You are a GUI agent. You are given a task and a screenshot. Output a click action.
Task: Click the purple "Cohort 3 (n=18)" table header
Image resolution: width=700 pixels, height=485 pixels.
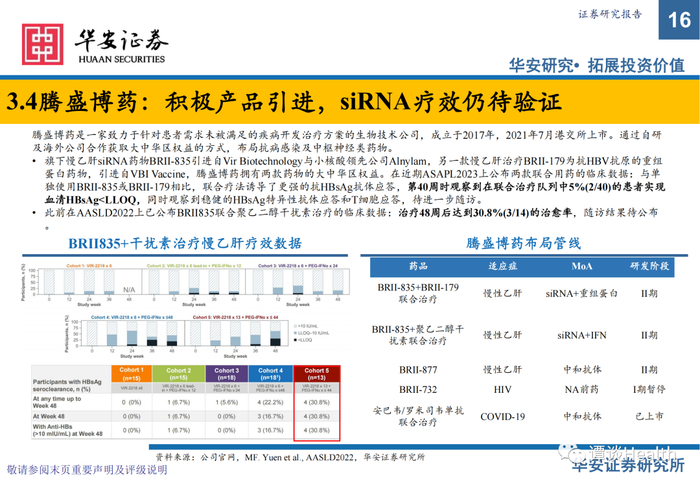point(227,373)
